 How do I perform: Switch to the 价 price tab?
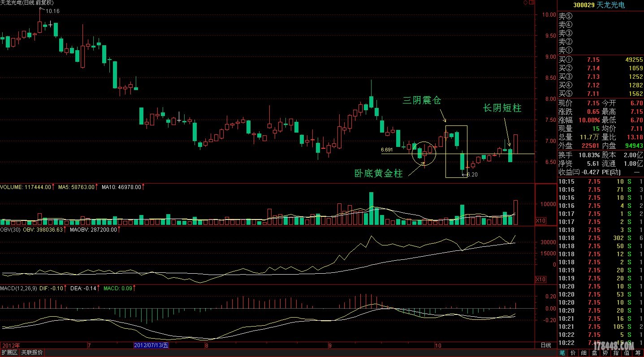coord(573,353)
